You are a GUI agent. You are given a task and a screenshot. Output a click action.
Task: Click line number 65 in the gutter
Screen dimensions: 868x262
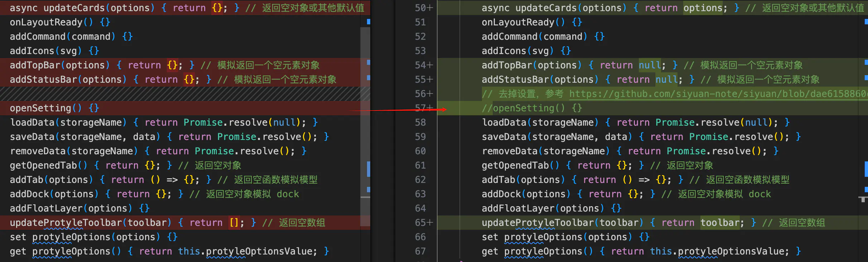(x=420, y=223)
